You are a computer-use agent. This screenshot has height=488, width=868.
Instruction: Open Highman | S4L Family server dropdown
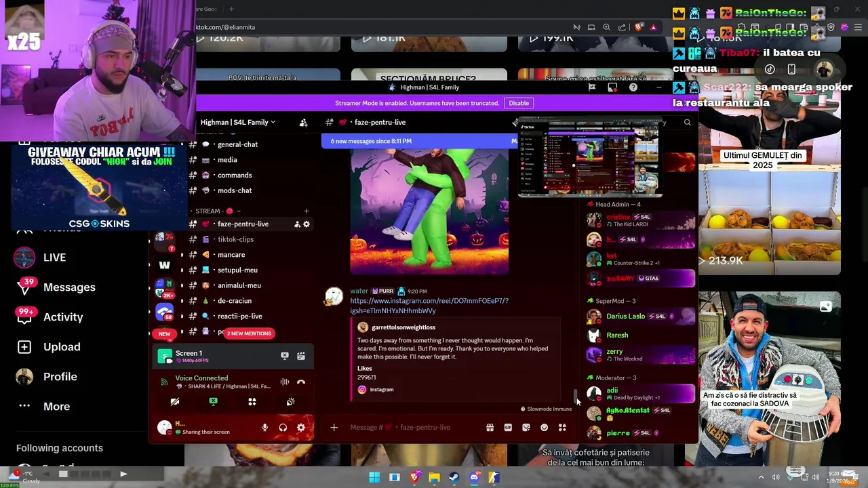[238, 122]
